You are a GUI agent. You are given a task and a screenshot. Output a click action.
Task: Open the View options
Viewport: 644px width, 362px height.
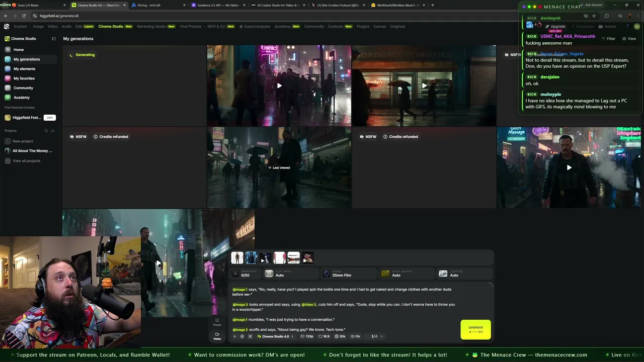click(x=629, y=39)
